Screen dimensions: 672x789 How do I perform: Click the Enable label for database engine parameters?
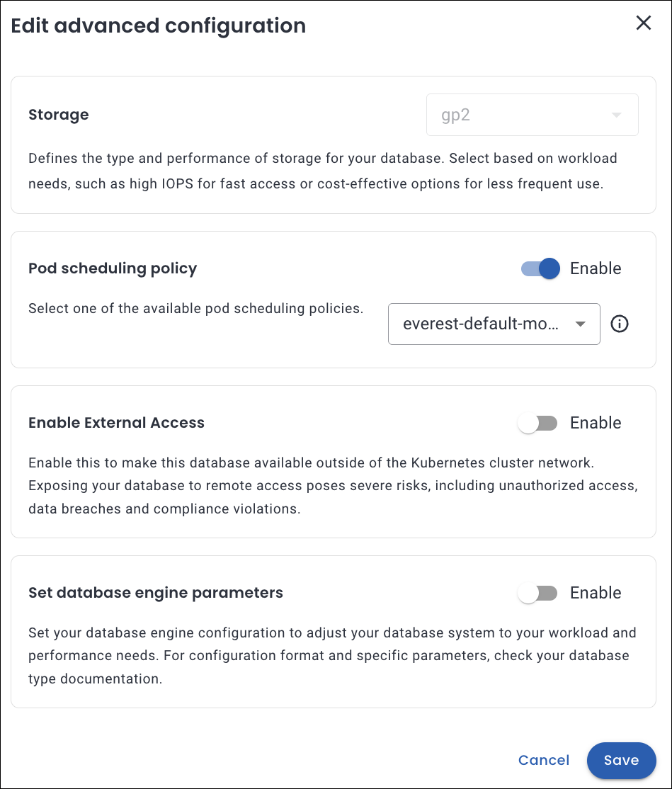(596, 593)
